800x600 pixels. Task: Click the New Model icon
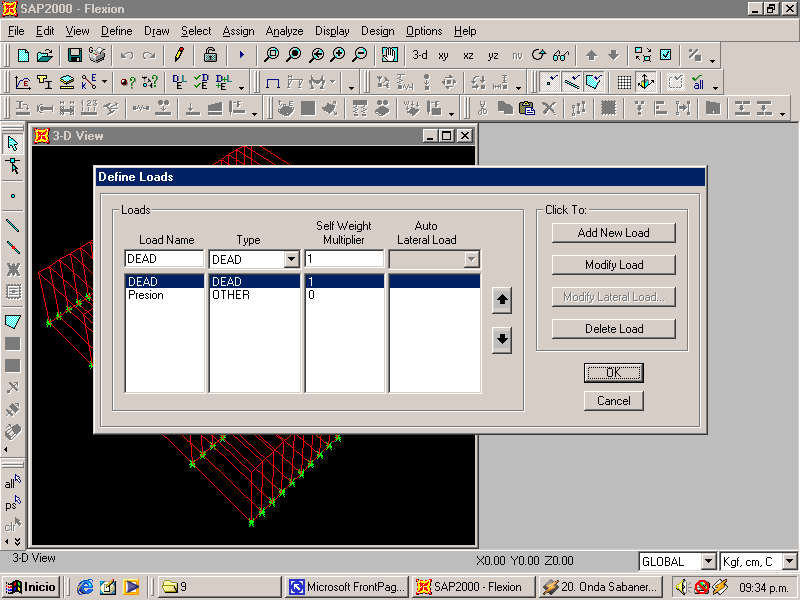tap(23, 55)
